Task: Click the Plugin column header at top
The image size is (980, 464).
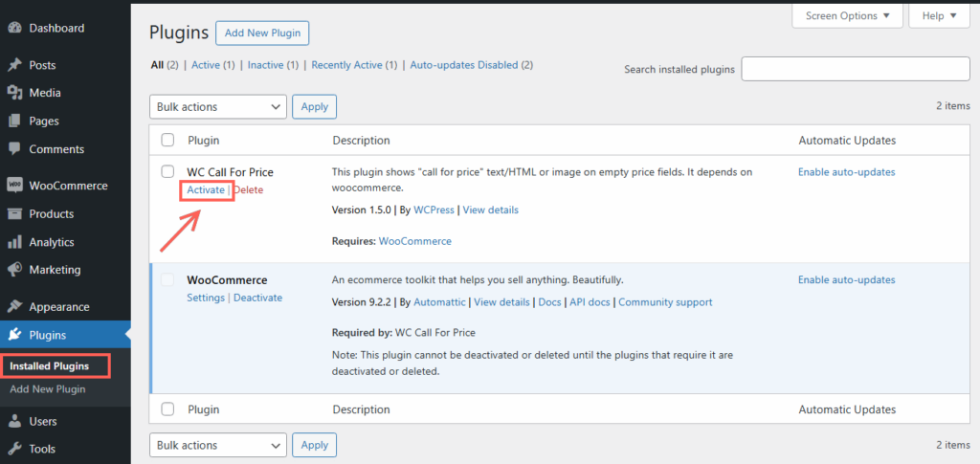Action: (x=204, y=141)
